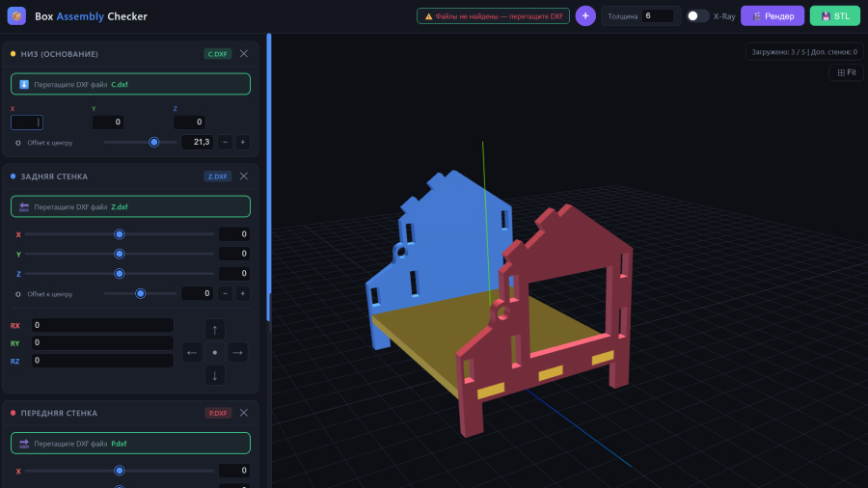This screenshot has height=488, width=868.
Task: Toggle the X-Ray switch
Action: pyautogui.click(x=697, y=16)
